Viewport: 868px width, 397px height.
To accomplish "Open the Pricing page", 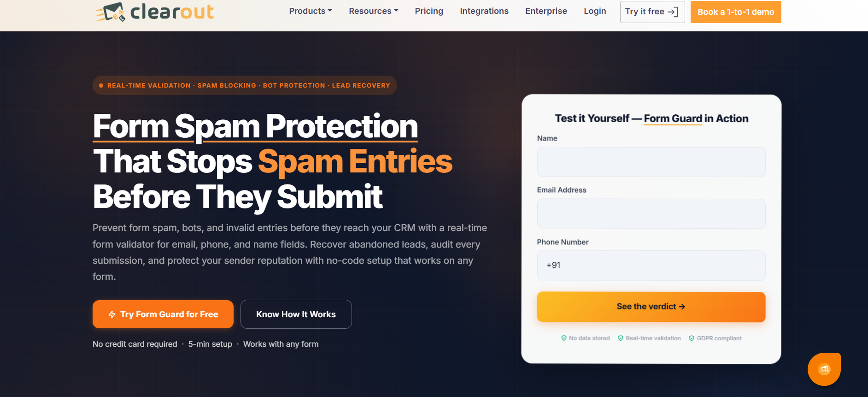I will click(x=429, y=11).
